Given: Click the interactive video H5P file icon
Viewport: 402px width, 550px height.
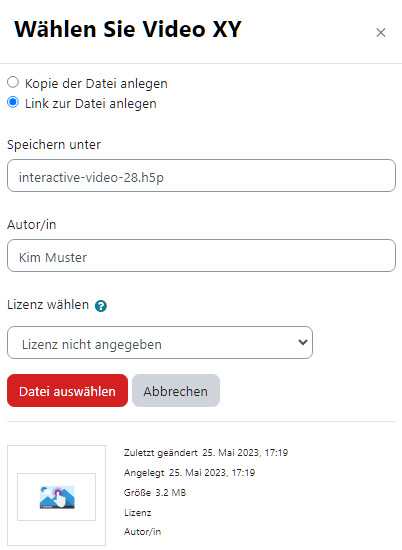Looking at the screenshot, I should click(x=57, y=497).
